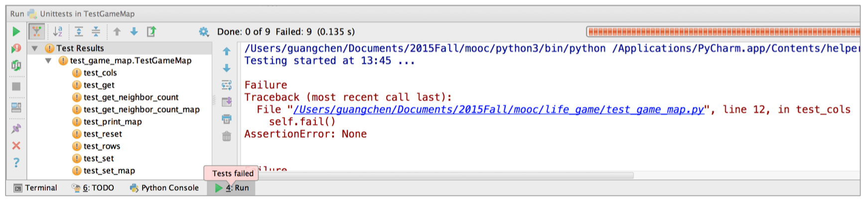Screen dimensions: 868x203
Task: Collapse test_game_map.TestGameMap node
Action: coord(48,61)
